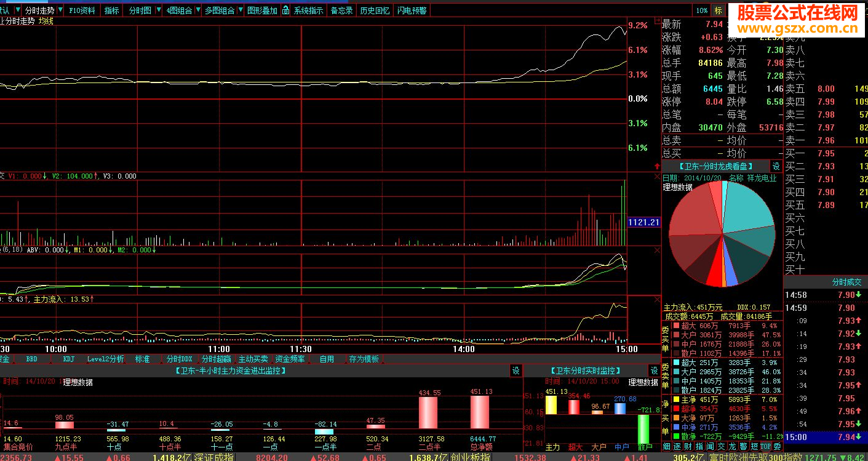Select the 龙 icon in bottom strip
Screen dimensions: 868x461
pos(732,446)
